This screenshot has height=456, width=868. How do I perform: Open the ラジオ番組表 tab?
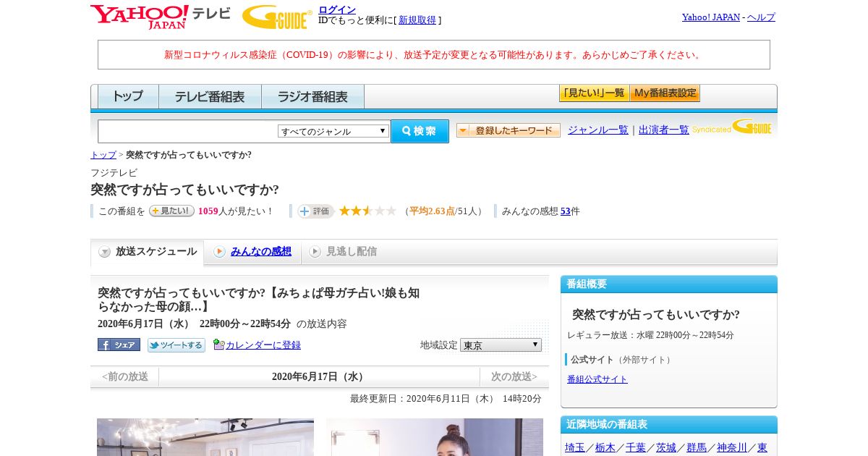point(312,96)
